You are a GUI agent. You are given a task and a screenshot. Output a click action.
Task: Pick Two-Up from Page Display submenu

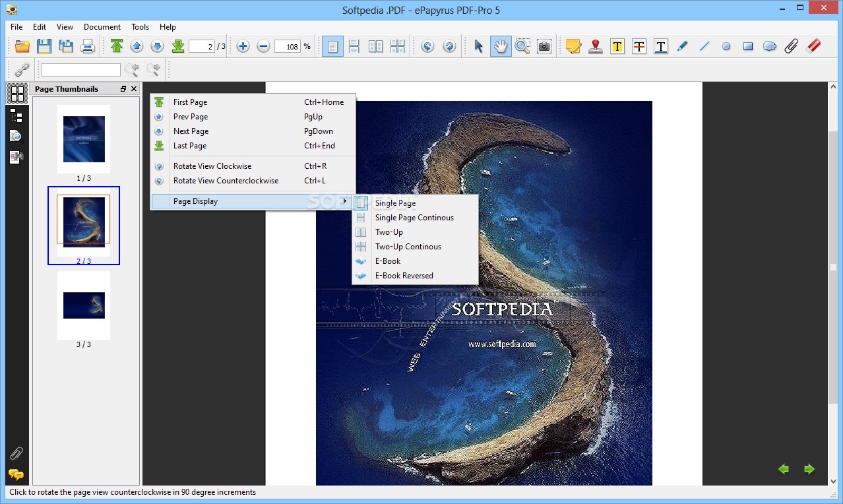[415, 232]
